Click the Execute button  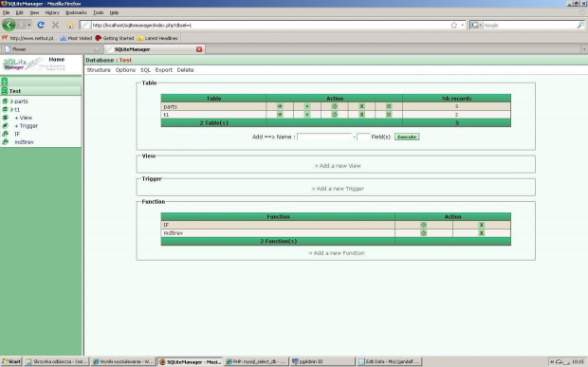pyautogui.click(x=407, y=137)
